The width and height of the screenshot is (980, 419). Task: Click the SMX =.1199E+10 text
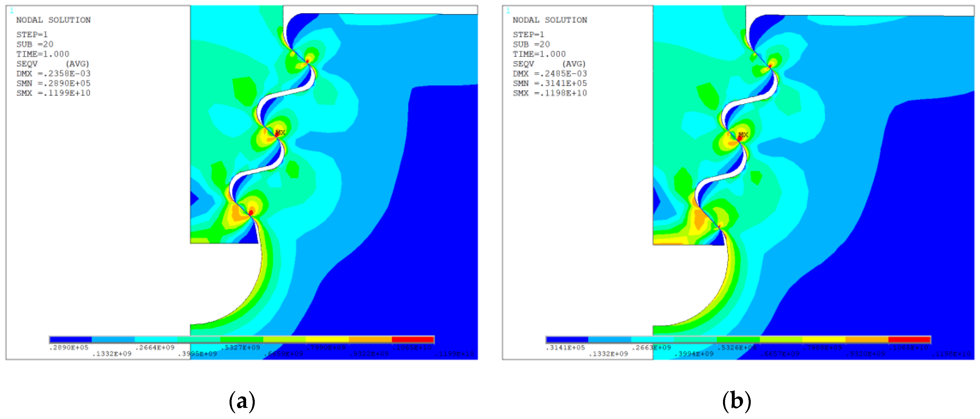point(53,93)
